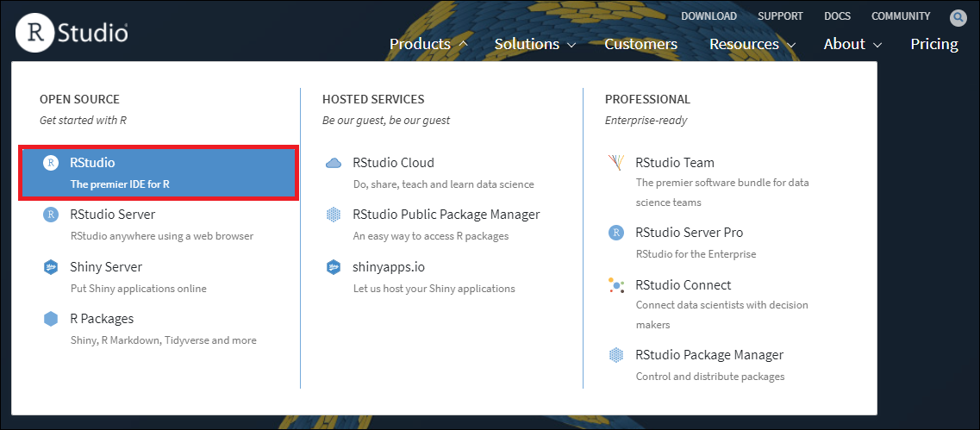Click 'Enterprise-ready' subtitle

point(646,120)
